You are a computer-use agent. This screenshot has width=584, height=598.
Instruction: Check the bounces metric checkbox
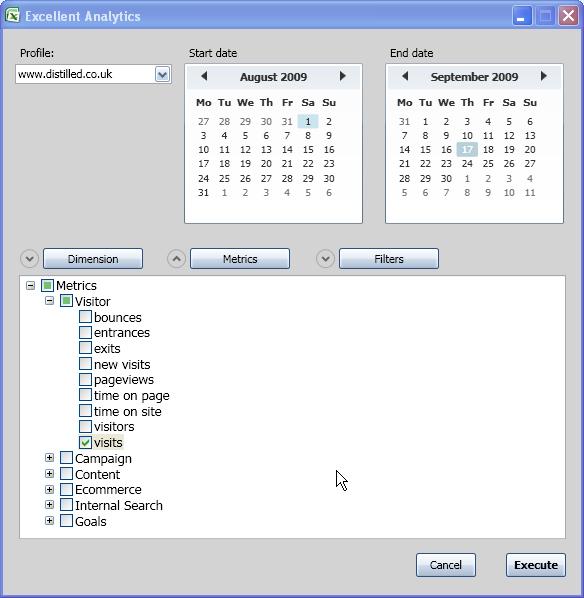85,317
